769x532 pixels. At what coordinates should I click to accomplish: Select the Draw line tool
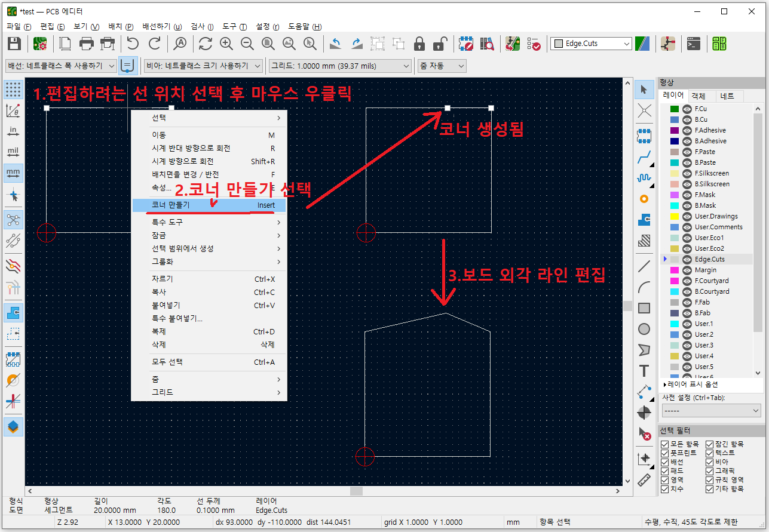[x=644, y=266]
